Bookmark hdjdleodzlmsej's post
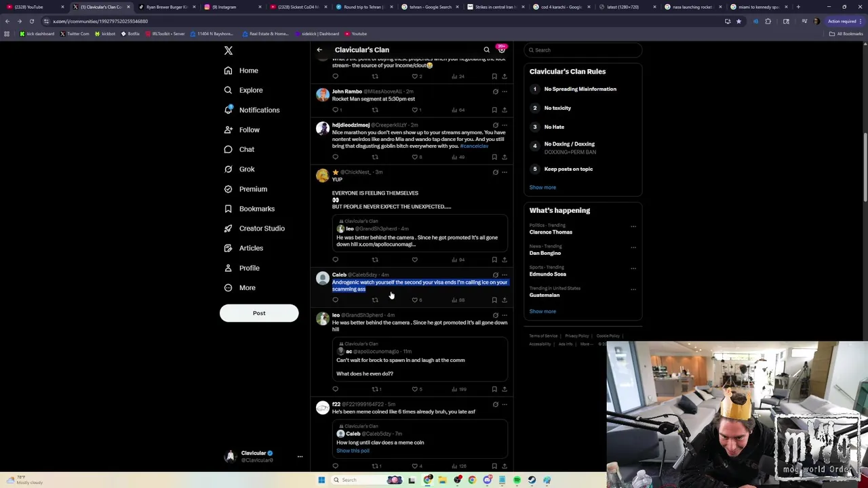 pos(494,157)
